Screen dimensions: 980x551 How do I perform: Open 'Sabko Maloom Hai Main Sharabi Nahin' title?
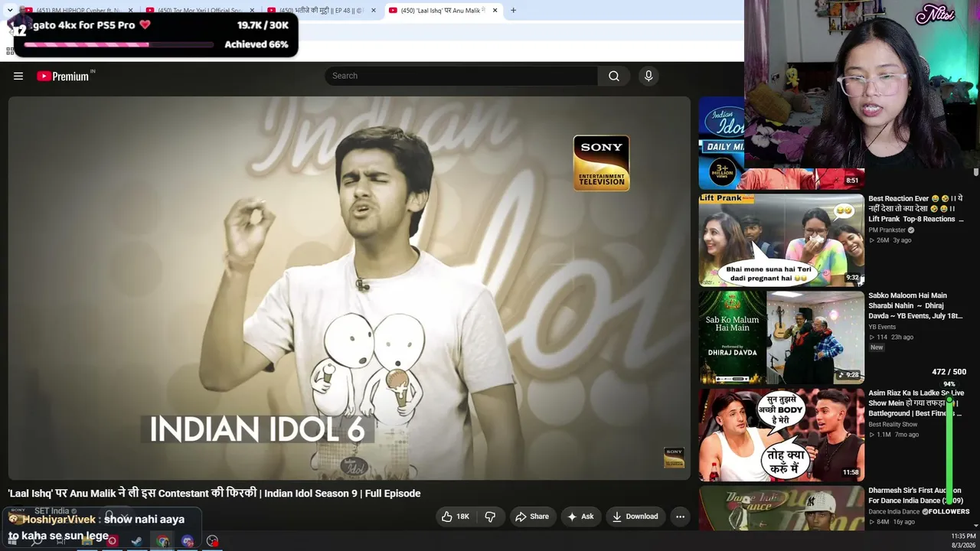(916, 305)
